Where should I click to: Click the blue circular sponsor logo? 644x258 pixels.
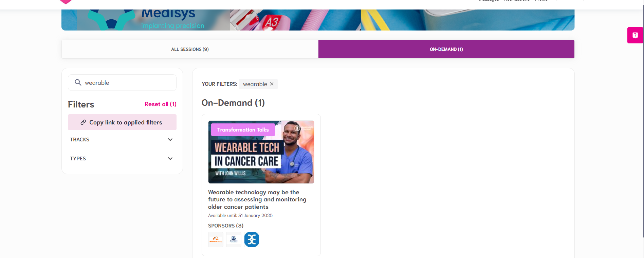click(252, 240)
